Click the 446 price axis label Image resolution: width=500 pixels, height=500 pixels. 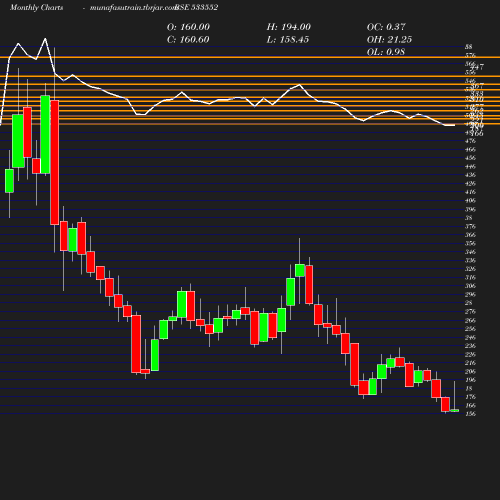470,167
